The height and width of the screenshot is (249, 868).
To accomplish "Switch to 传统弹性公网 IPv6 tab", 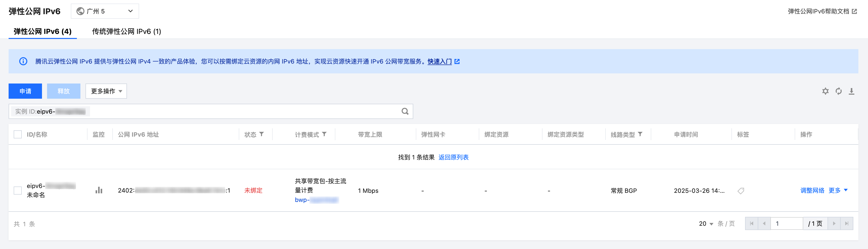I will (126, 31).
